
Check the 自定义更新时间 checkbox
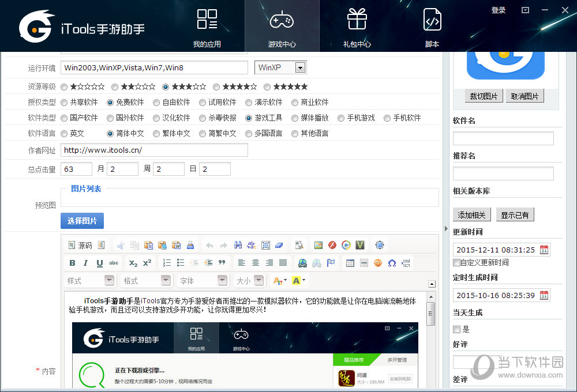pos(458,262)
